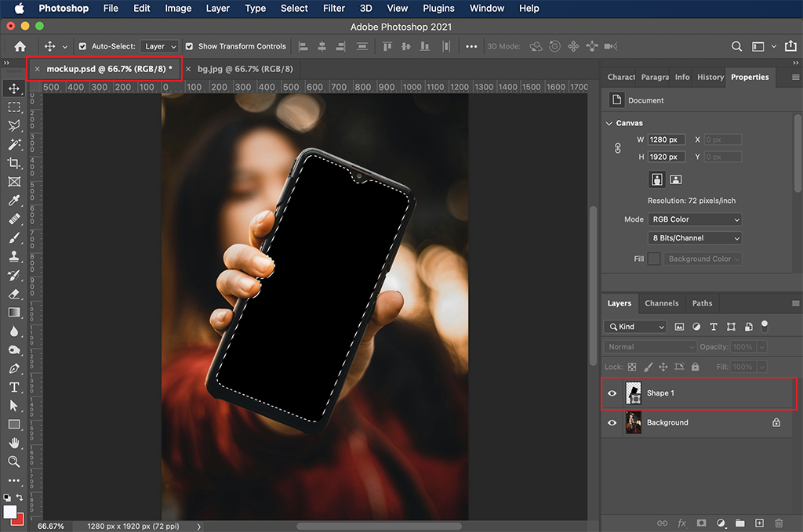Select the Horizontal Type tool
Viewport: 803px width, 532px height.
click(14, 387)
